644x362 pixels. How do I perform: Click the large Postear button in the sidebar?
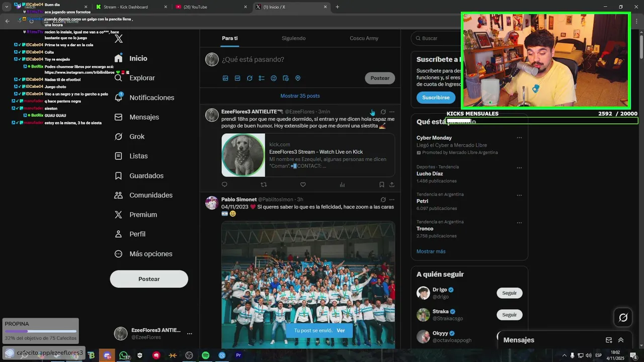149,279
